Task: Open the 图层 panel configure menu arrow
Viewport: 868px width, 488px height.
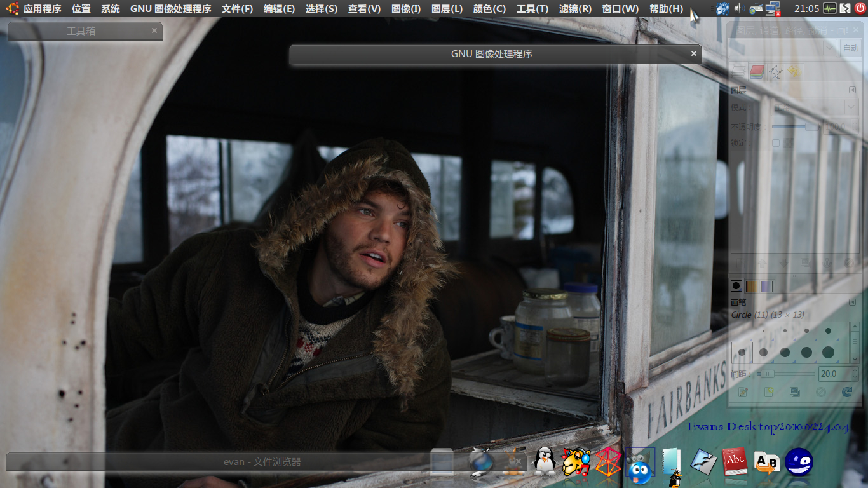Action: pos(853,90)
